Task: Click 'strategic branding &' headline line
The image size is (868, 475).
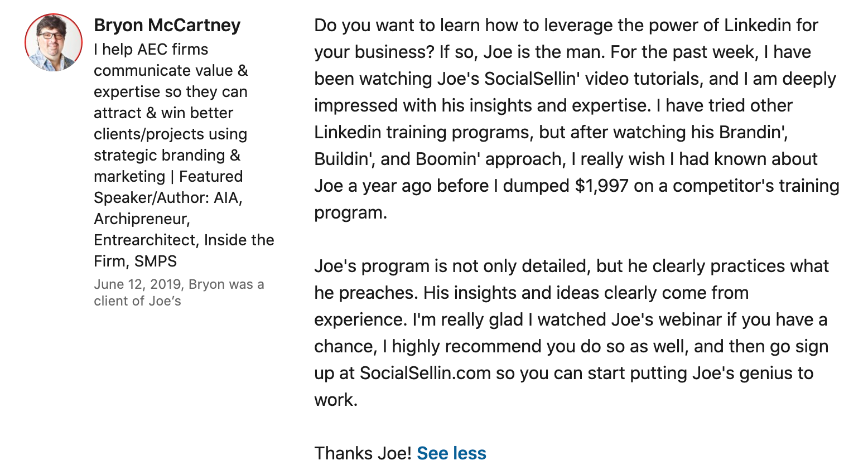Action: click(167, 156)
